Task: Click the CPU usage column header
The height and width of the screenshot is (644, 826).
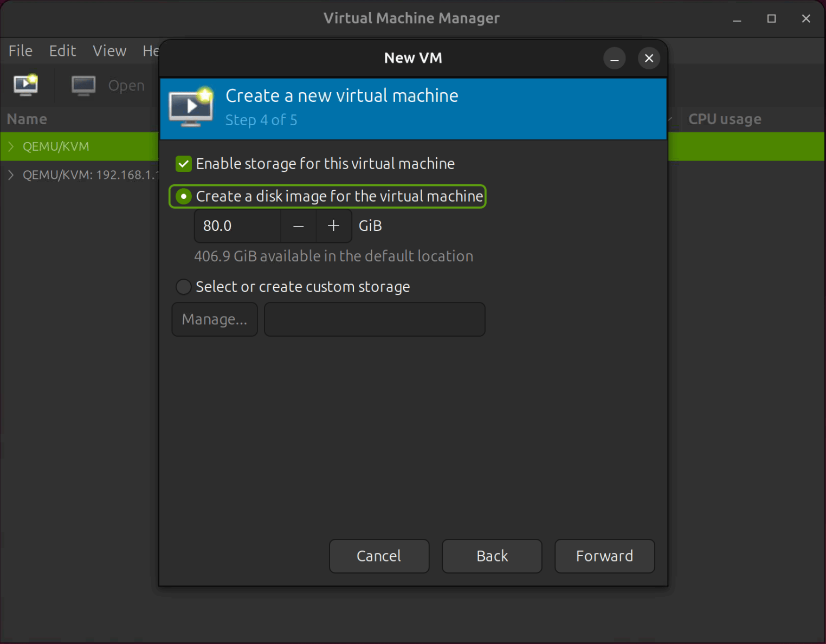Action: click(x=725, y=119)
